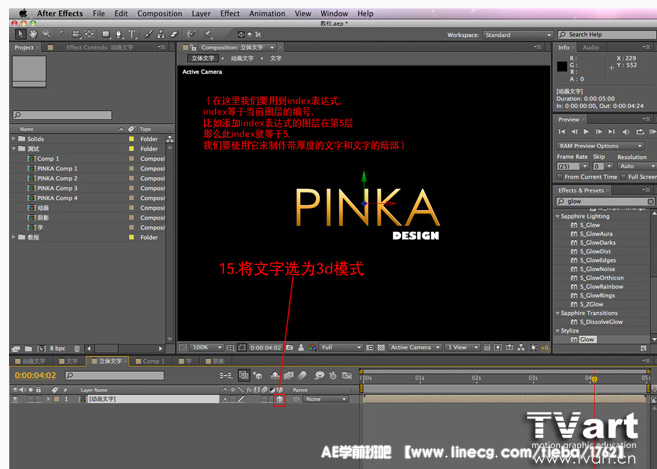Open the Workspace Standard dropdown
The image size is (657, 469).
click(x=517, y=35)
